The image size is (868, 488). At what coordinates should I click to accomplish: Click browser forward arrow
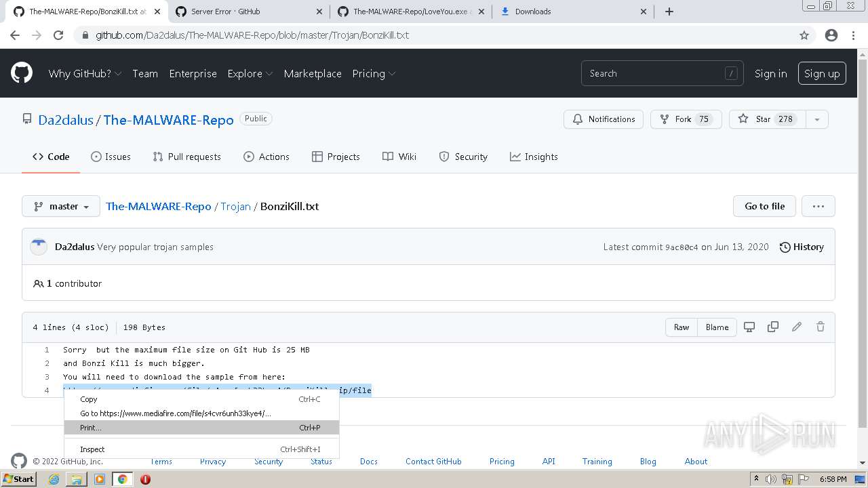37,35
